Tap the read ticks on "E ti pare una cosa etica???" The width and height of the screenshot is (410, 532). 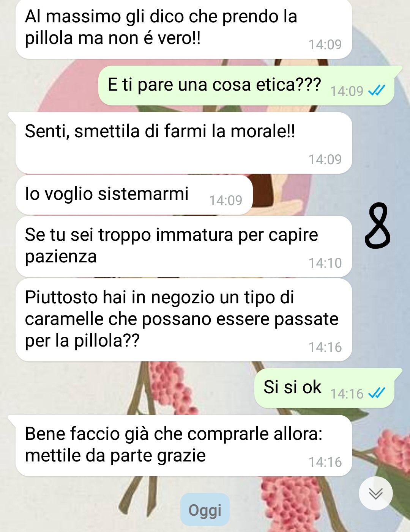pos(377,90)
